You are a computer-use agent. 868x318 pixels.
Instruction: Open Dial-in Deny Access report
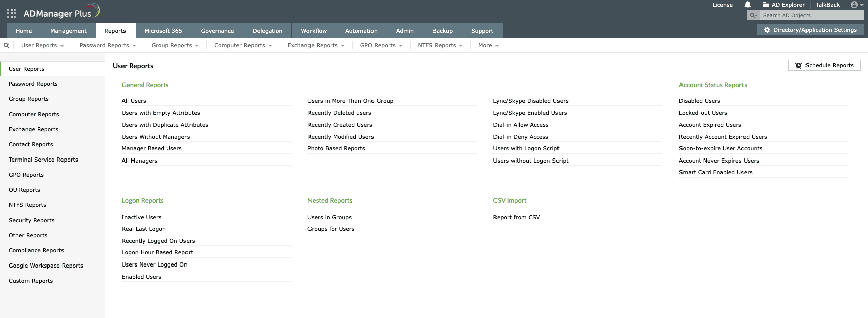521,137
